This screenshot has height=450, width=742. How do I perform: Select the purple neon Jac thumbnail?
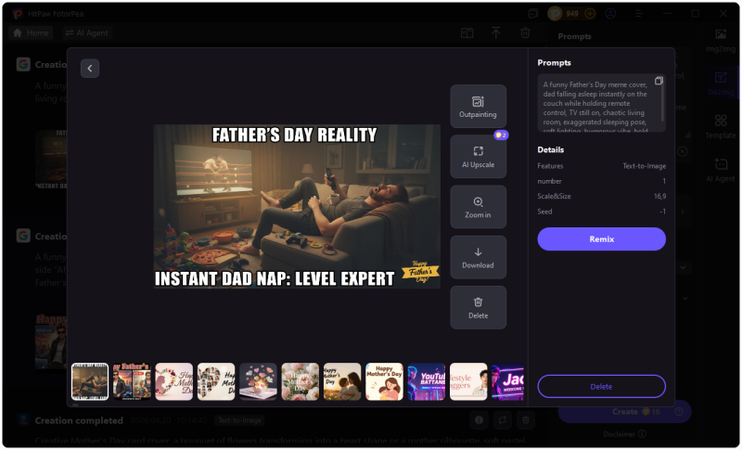click(508, 382)
